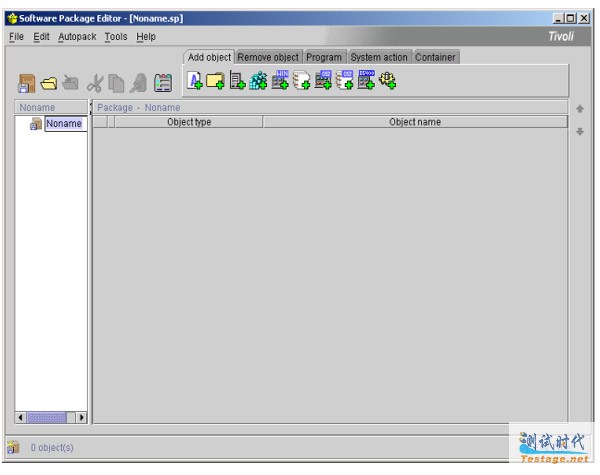Image resolution: width=600 pixels, height=475 pixels.
Task: Switch to the Remove object tab
Action: [x=268, y=57]
